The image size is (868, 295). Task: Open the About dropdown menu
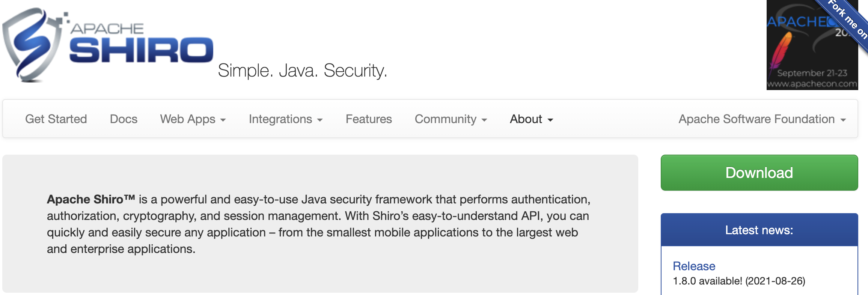pos(531,119)
